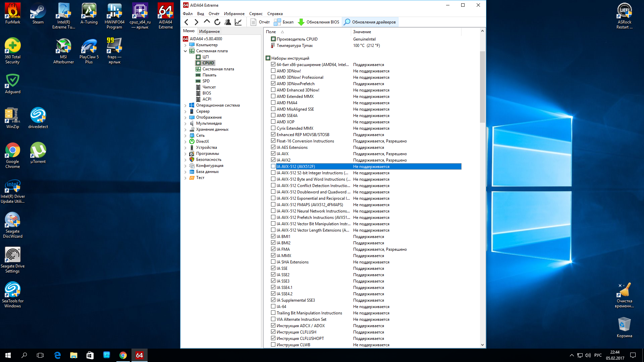644x362 pixels.
Task: Click the Forward navigation arrow in toolbar
Action: click(197, 22)
